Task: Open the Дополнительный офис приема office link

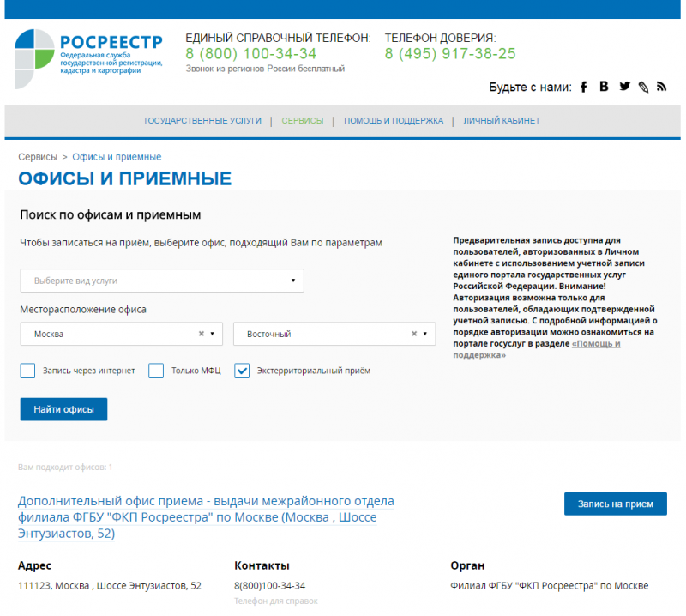Action: point(206,517)
